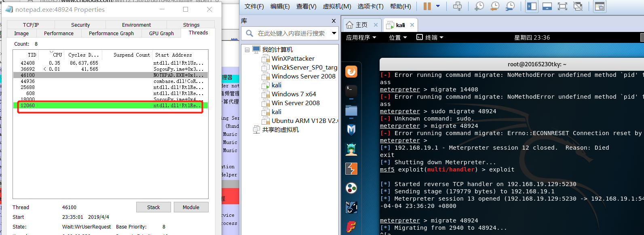Switch to the Environment tab in Properties
Image resolution: width=644 pixels, height=235 pixels.
click(x=137, y=25)
